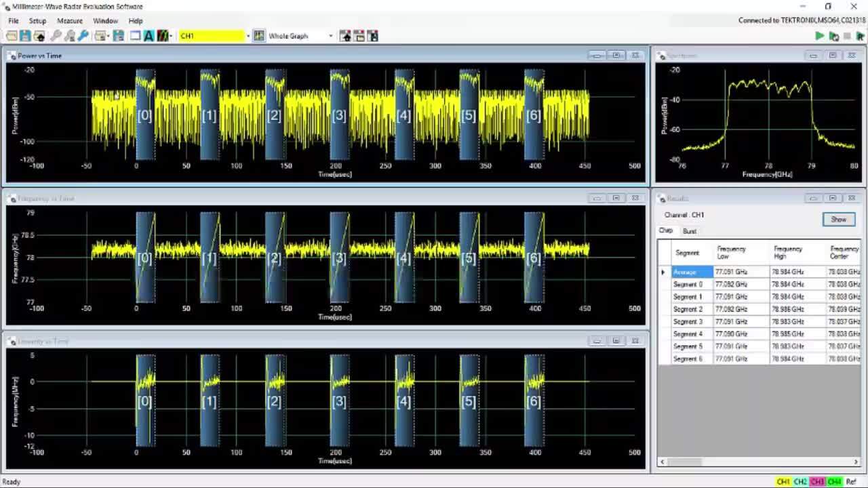Click the green 'R' run icon at far right
Viewport: 868px width, 488px height.
click(860, 36)
